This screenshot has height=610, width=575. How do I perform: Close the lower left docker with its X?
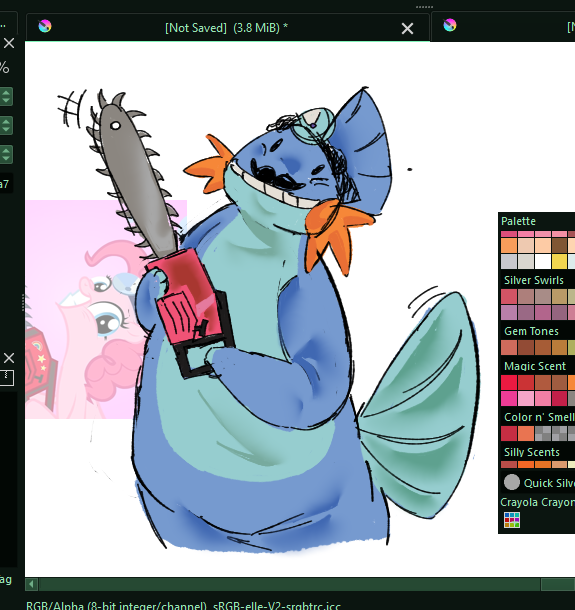click(9, 358)
